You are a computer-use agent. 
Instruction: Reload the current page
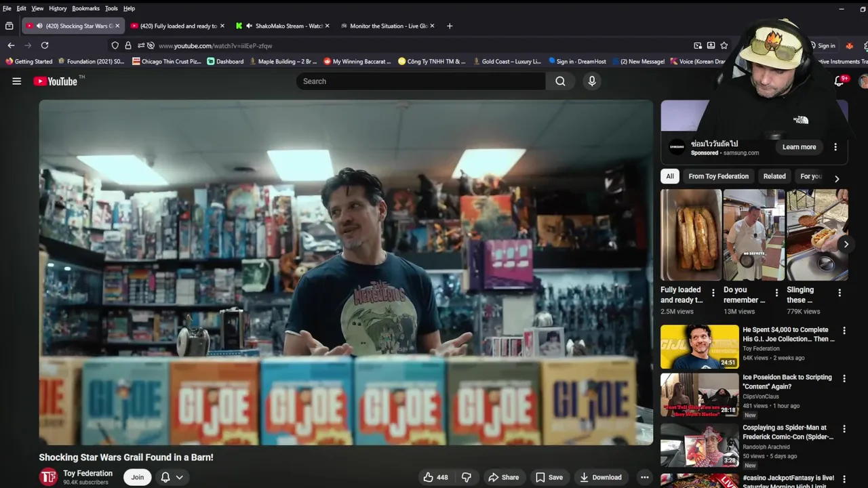click(45, 45)
